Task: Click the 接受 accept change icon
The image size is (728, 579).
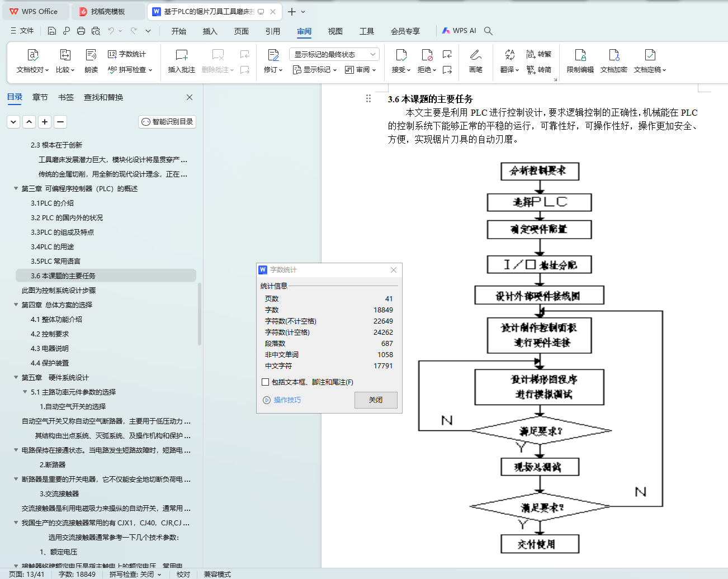Action: click(401, 55)
